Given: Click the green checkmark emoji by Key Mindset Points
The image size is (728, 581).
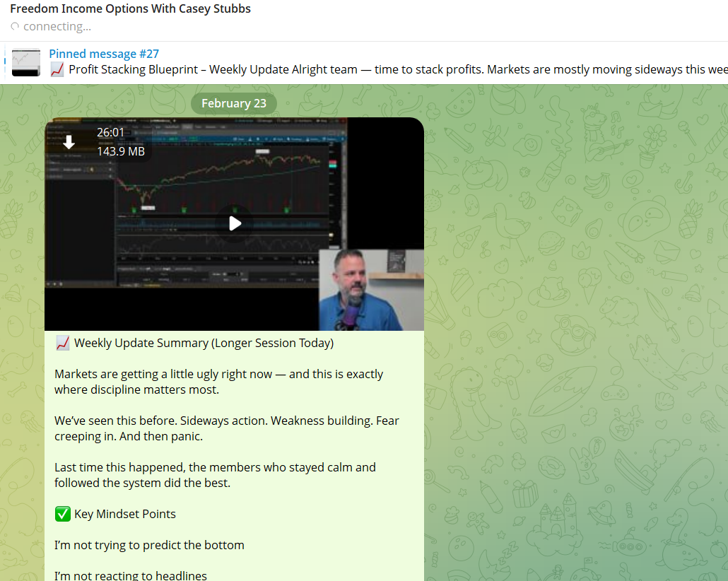Looking at the screenshot, I should coord(62,514).
